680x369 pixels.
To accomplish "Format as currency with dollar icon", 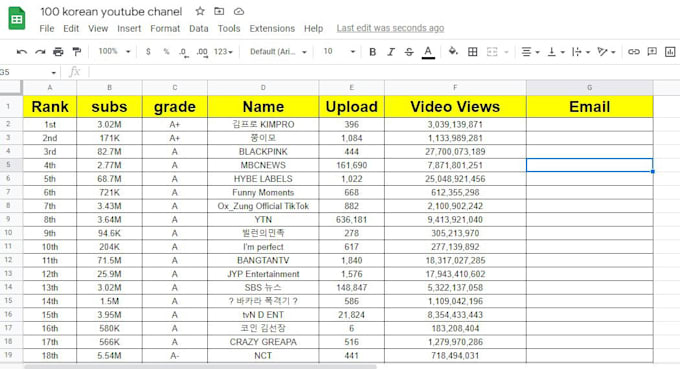I will [x=148, y=52].
